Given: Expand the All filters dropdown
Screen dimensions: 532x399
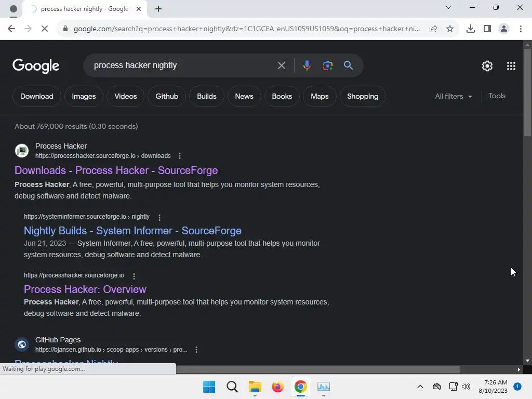Looking at the screenshot, I should click(454, 96).
